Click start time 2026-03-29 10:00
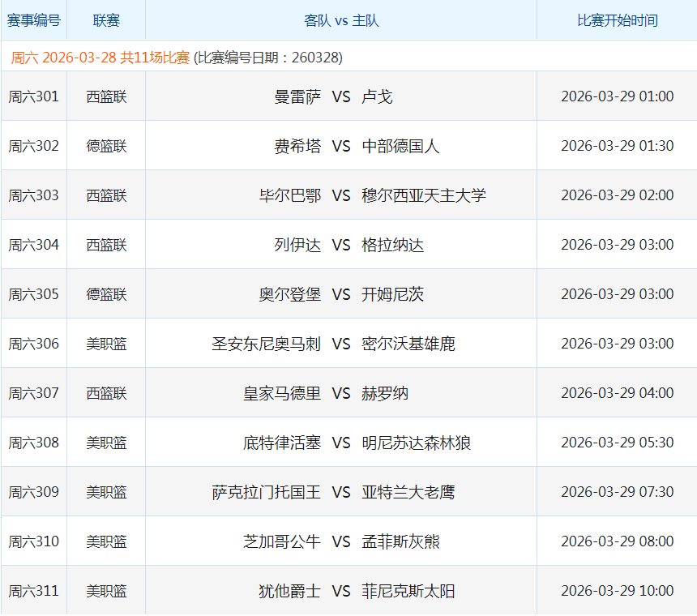Viewport: 697px width, 616px height. 617,591
